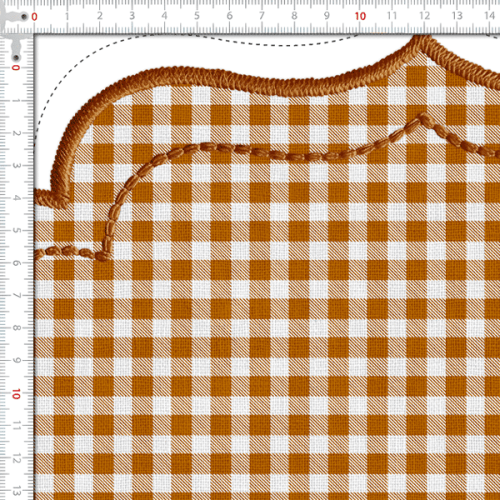Click the pointed peak of inner running stitch
The image size is (500, 500).
tap(423, 118)
